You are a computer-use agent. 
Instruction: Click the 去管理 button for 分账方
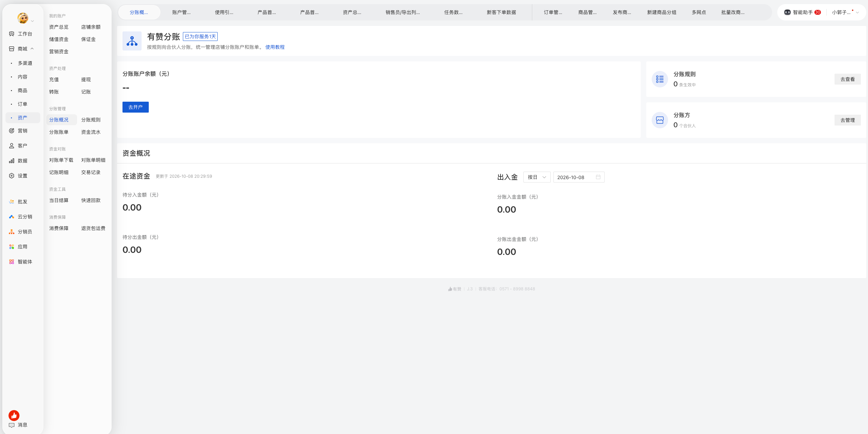pos(848,120)
